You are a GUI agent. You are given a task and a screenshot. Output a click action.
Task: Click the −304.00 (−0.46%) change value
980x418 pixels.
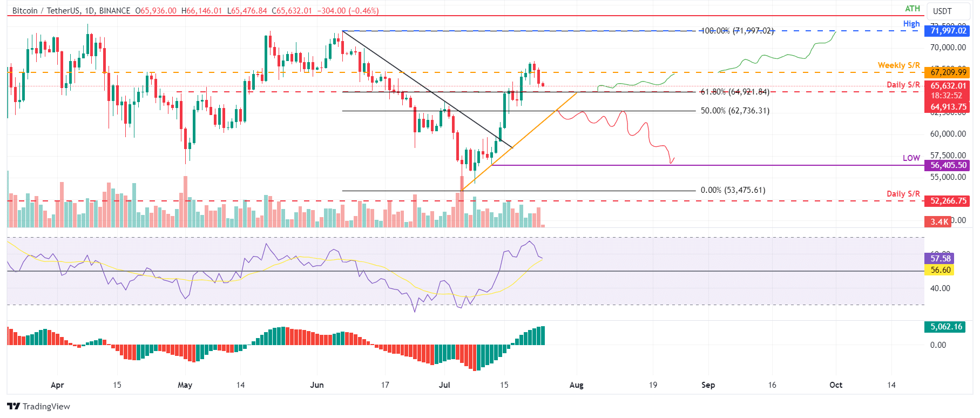(347, 11)
